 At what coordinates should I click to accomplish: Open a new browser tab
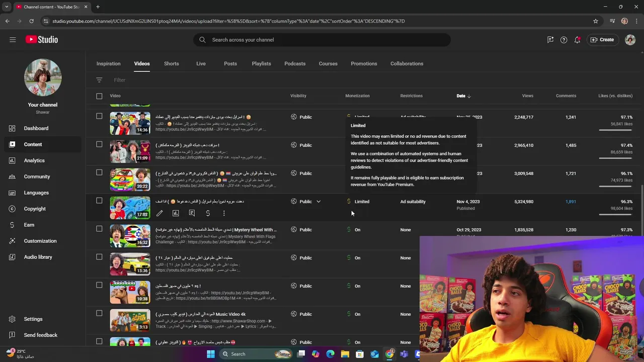click(x=98, y=7)
